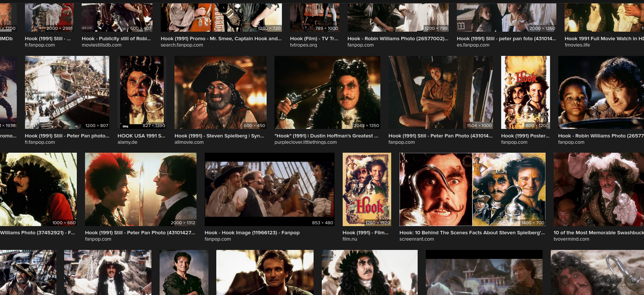Open the top-row thumbnail sized 2000 × 2981
The height and width of the screenshot is (295, 644).
pos(49,18)
